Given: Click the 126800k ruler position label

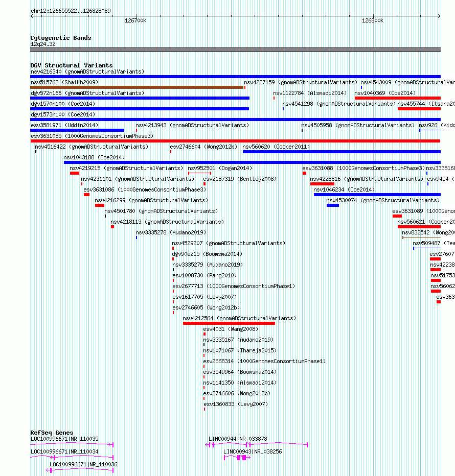Looking at the screenshot, I should coord(373,20).
